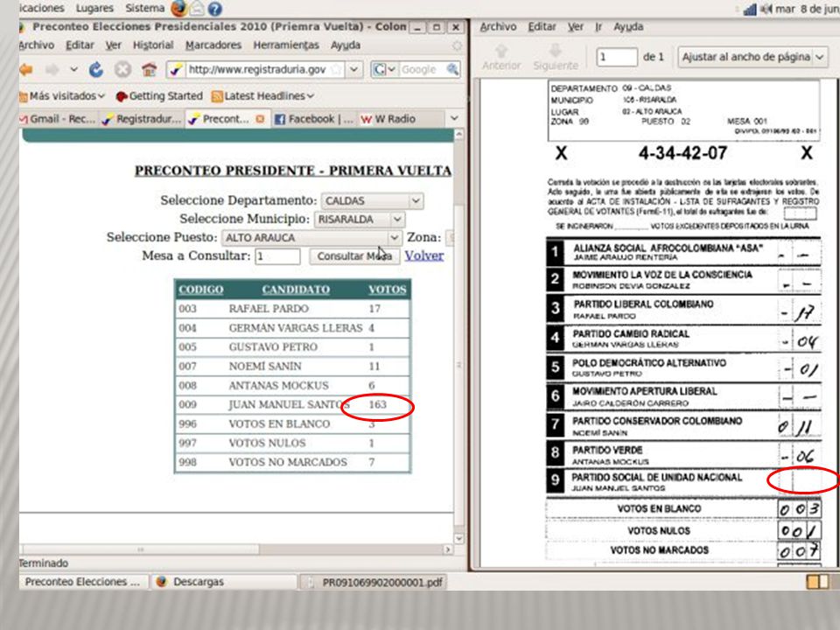
Task: Switch to Gmail tab
Action: (58, 119)
